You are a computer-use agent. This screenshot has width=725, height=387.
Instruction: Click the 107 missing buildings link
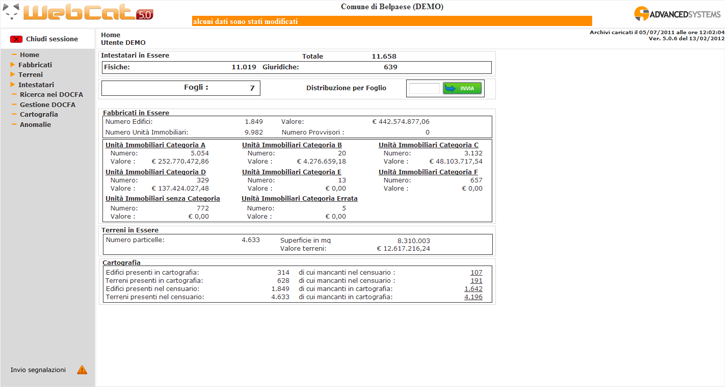point(476,272)
